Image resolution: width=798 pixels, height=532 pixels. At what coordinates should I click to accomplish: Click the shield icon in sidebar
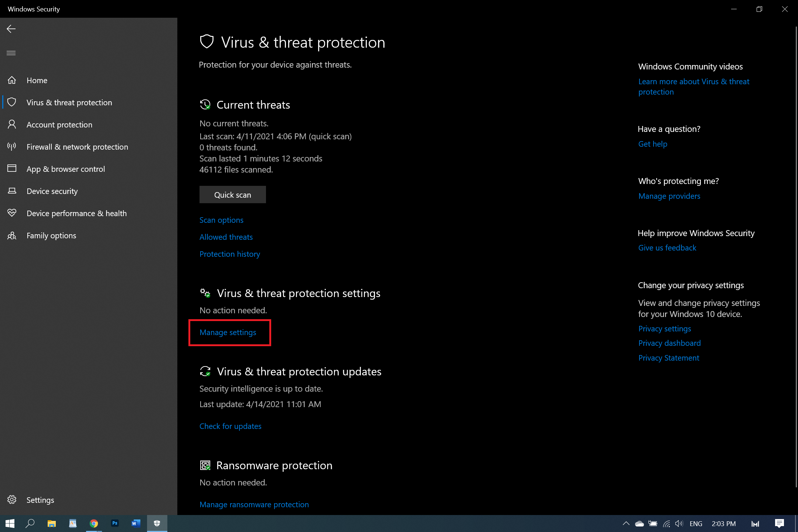(x=12, y=102)
